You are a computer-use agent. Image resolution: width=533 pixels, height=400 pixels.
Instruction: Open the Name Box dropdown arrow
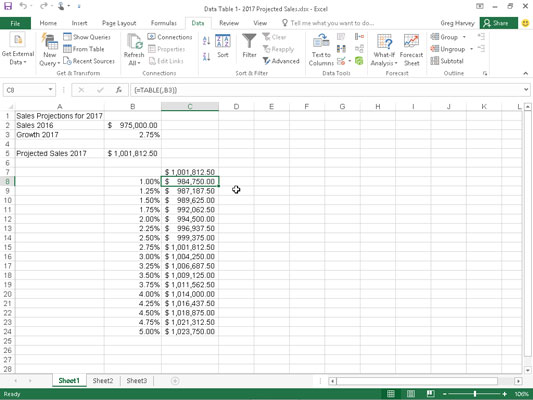[50, 90]
